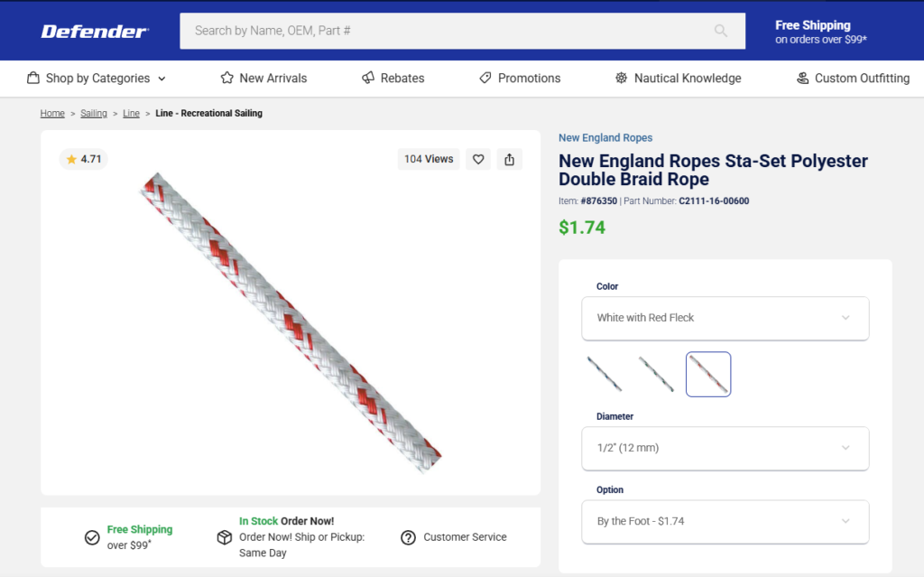Click the Customer Service question mark icon

(x=408, y=537)
